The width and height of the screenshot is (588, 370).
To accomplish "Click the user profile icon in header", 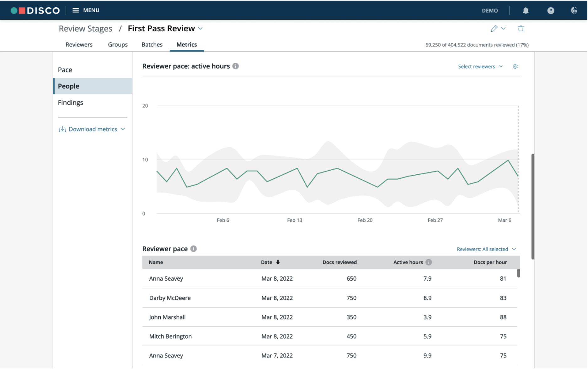I will [574, 10].
